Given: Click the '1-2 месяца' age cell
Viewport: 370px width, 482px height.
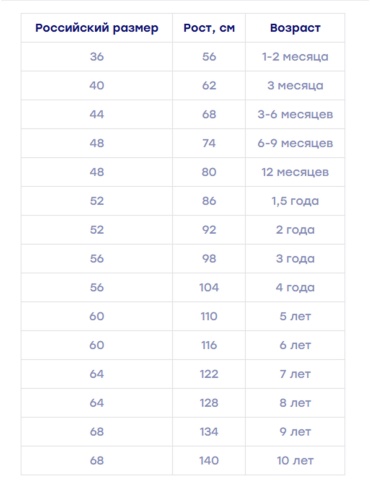Looking at the screenshot, I should point(295,57).
